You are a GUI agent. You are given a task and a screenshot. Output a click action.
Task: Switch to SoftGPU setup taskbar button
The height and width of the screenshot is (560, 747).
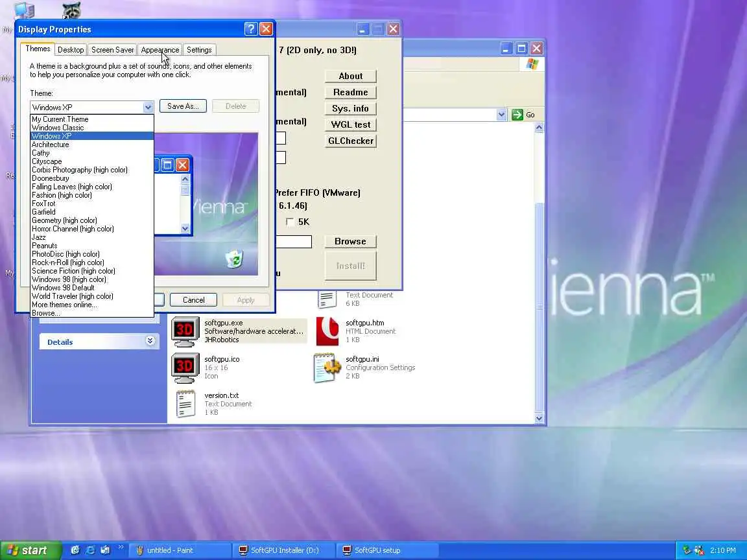(388, 550)
